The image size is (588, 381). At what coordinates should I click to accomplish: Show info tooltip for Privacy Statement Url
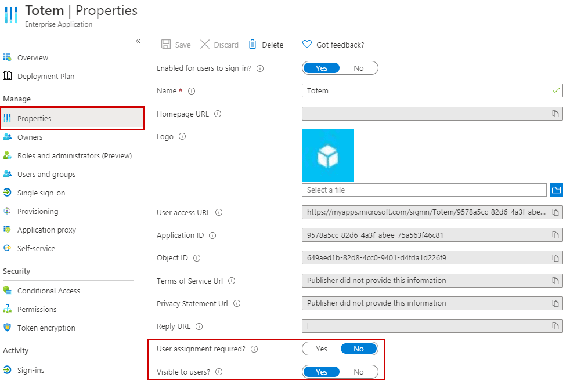click(237, 303)
